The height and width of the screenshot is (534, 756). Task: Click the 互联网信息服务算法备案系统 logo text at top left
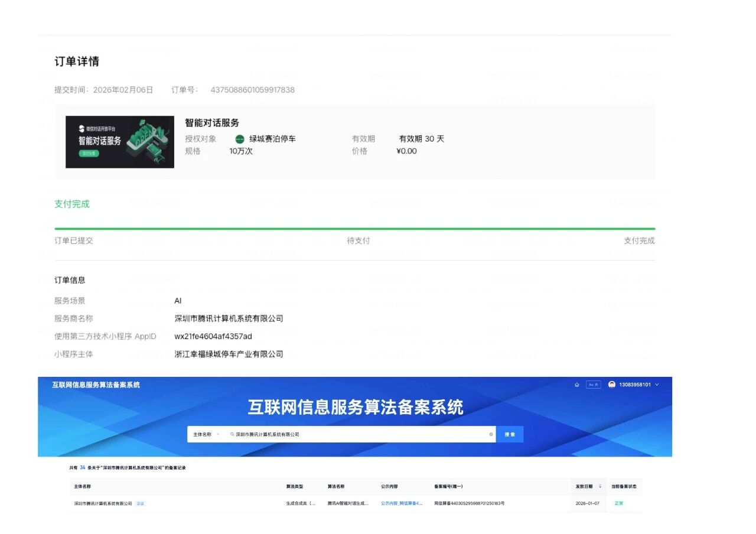[96, 385]
